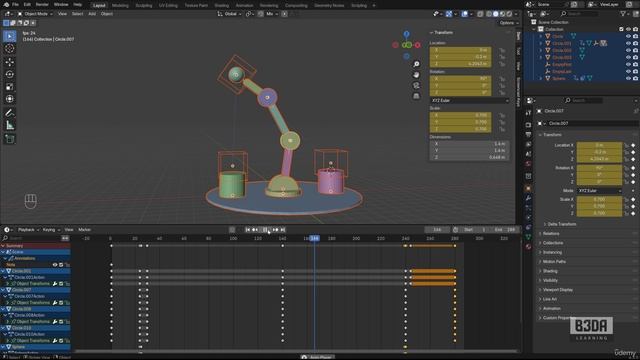Toggle snapping magnet in the header

pyautogui.click(x=260, y=14)
